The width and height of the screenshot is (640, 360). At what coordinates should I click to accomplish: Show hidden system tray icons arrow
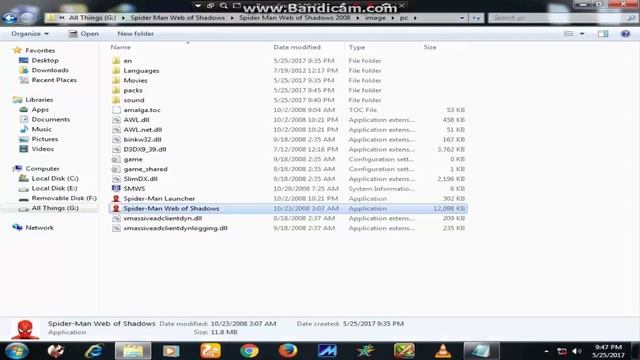point(547,351)
